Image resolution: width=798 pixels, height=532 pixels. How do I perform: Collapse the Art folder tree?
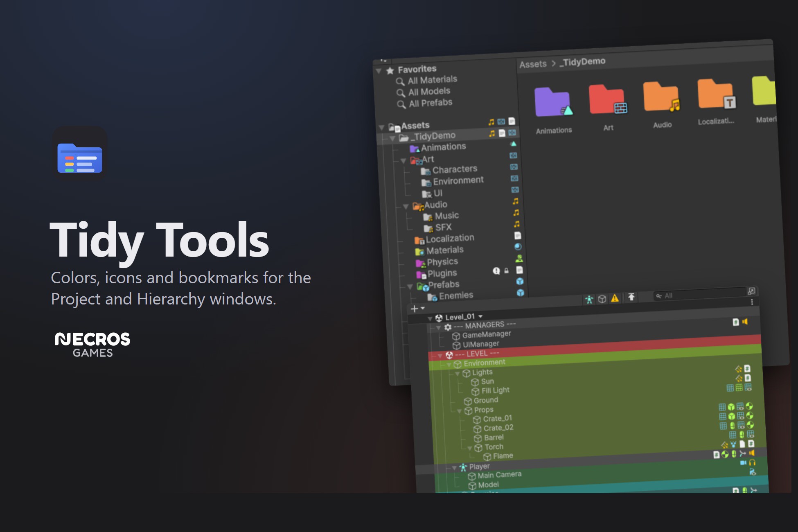pos(404,161)
